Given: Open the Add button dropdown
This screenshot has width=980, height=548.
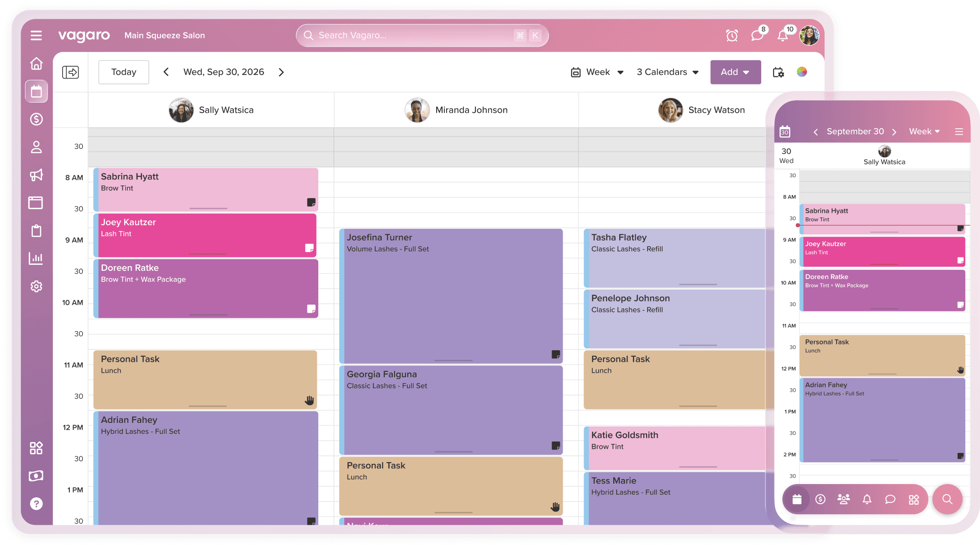Looking at the screenshot, I should [x=735, y=72].
